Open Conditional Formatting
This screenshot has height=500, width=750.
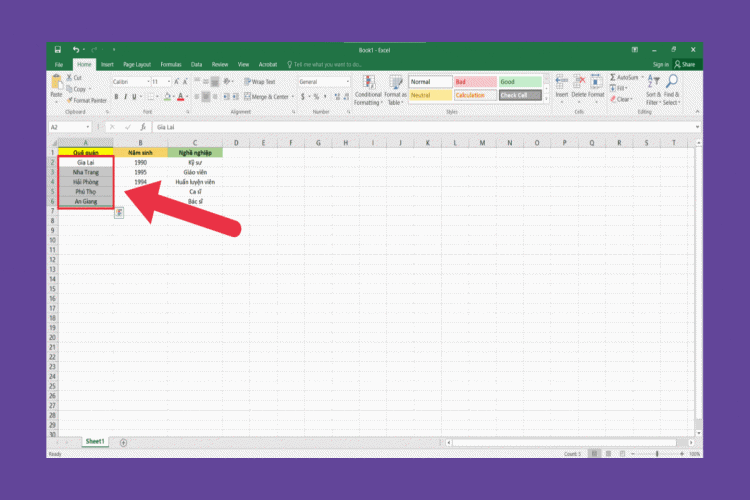pyautogui.click(x=368, y=90)
